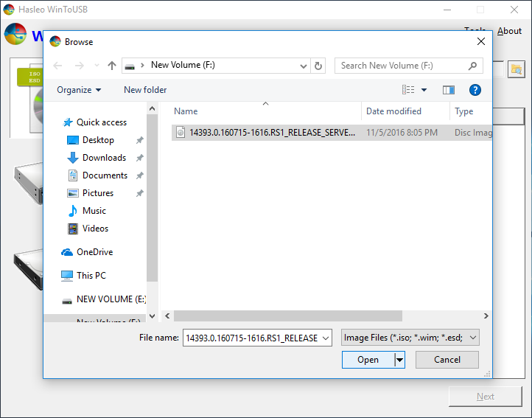Click the navigation pane scroll down arrow
This screenshot has width=532, height=418.
(x=153, y=316)
